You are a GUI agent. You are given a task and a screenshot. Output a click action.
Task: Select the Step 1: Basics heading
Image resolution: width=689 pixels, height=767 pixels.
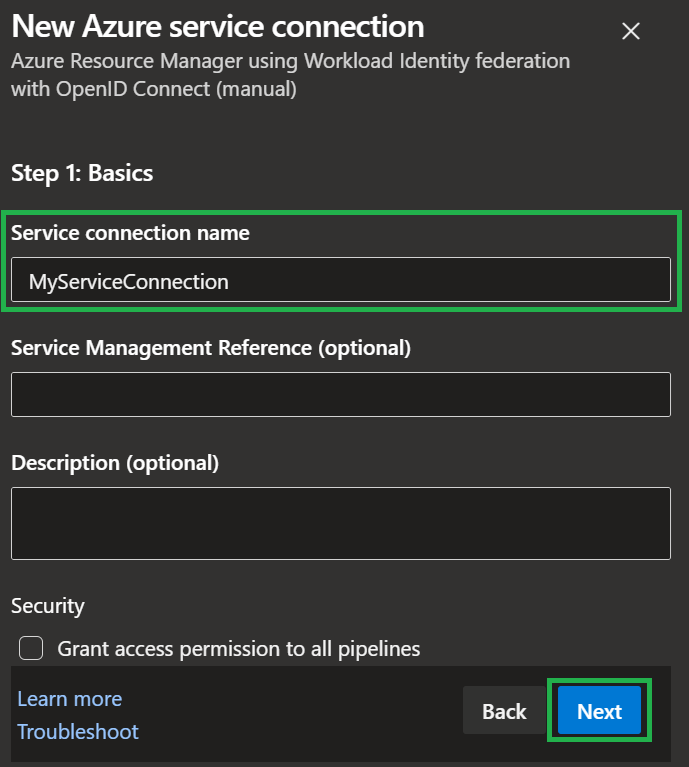(x=82, y=173)
